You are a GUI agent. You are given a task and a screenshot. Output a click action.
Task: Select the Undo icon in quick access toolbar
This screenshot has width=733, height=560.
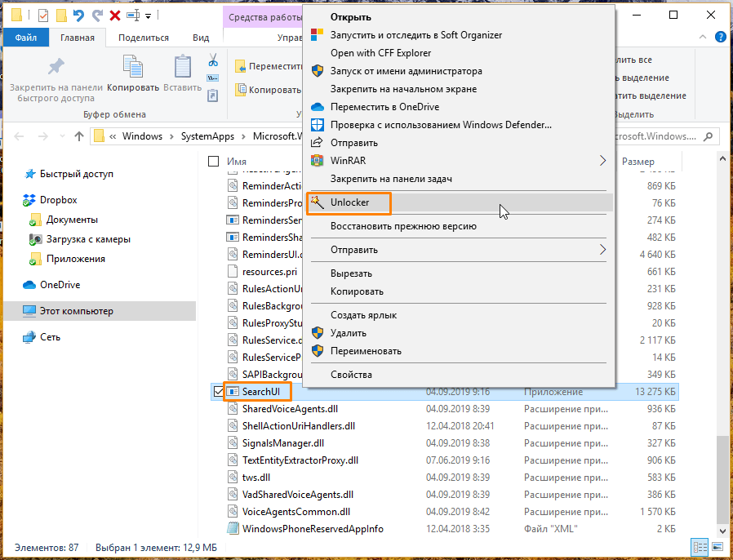[78, 14]
